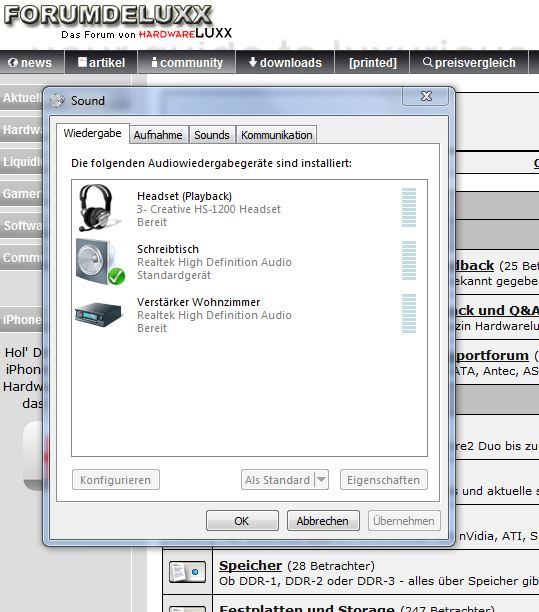Viewport: 539px width, 612px height.
Task: Click the Gamer sidebar button
Action: point(21,194)
